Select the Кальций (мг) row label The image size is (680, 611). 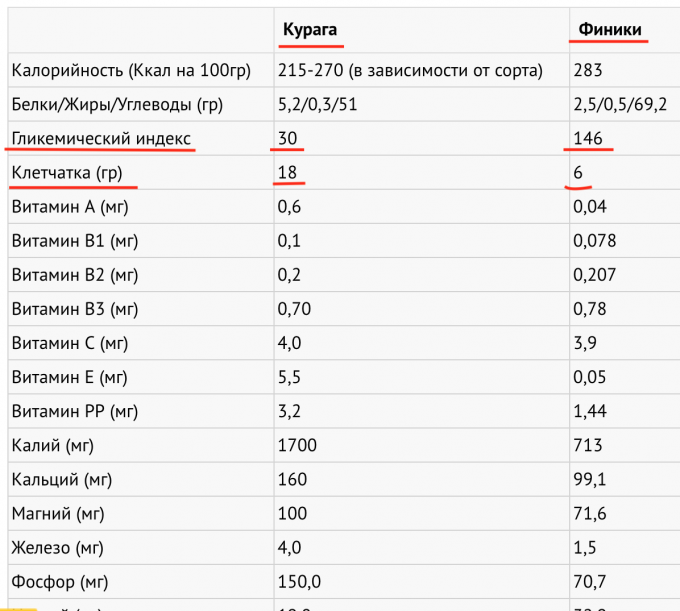pos(62,479)
